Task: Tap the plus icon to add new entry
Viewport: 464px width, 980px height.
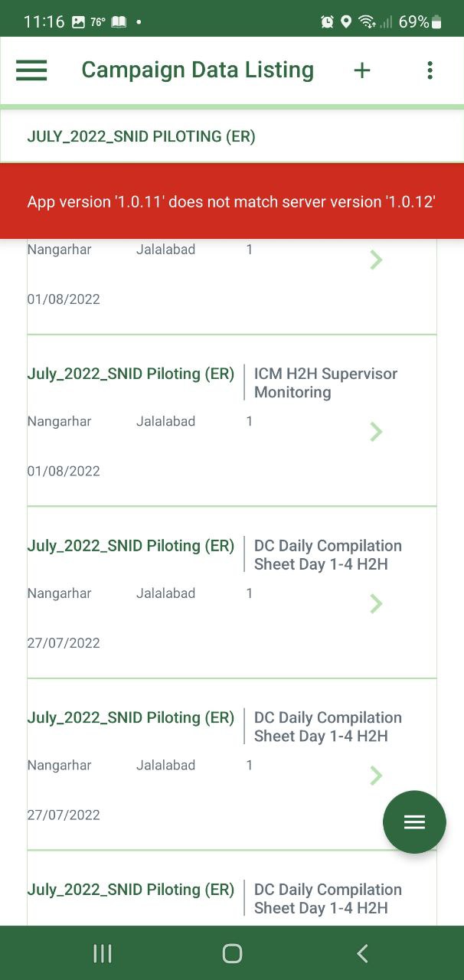Action: [x=361, y=70]
